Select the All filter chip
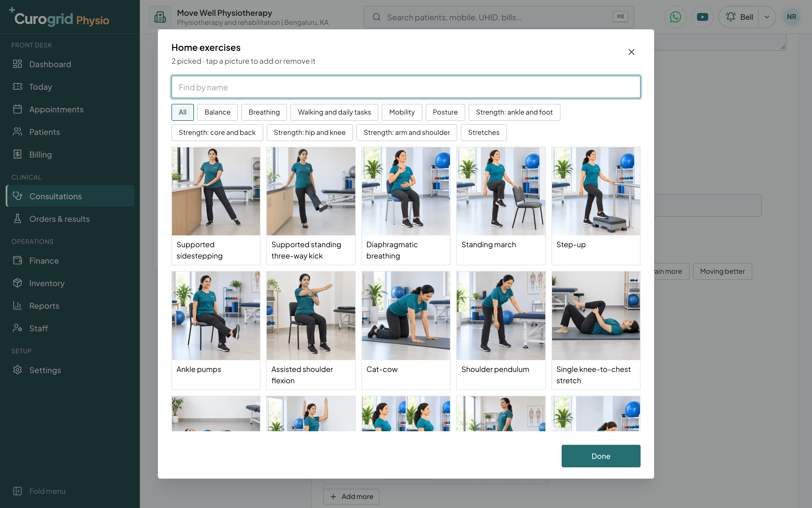 [182, 112]
